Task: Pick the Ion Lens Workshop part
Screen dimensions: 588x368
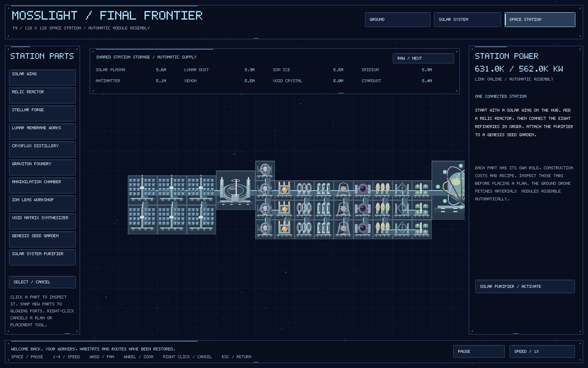Action: pyautogui.click(x=42, y=203)
